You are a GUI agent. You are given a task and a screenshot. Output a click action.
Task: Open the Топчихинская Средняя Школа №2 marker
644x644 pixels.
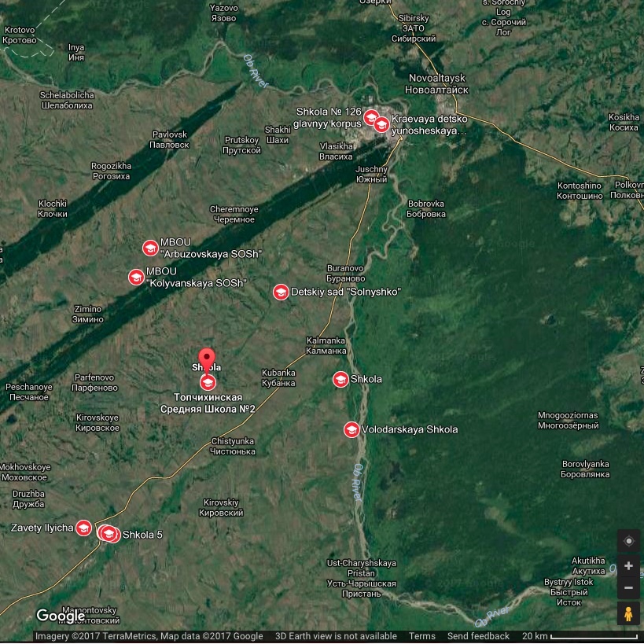pos(208,383)
